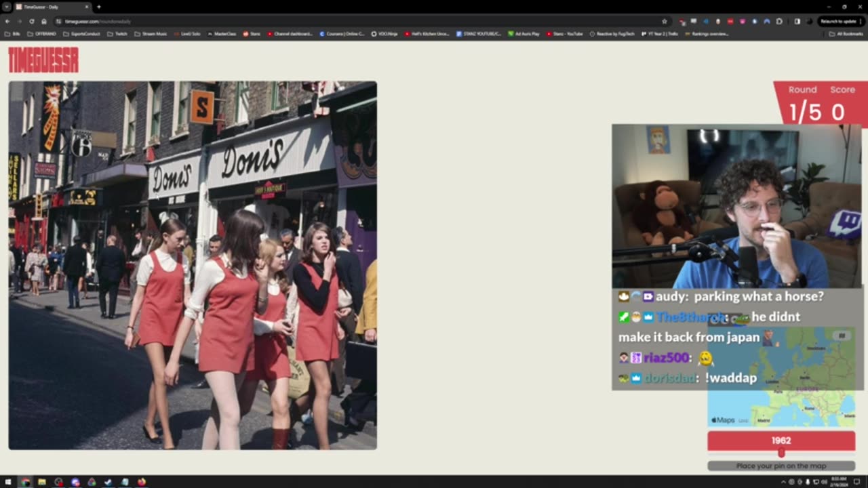Viewport: 868px width, 488px height.
Task: Bookmark this page with the star icon
Action: pos(664,21)
